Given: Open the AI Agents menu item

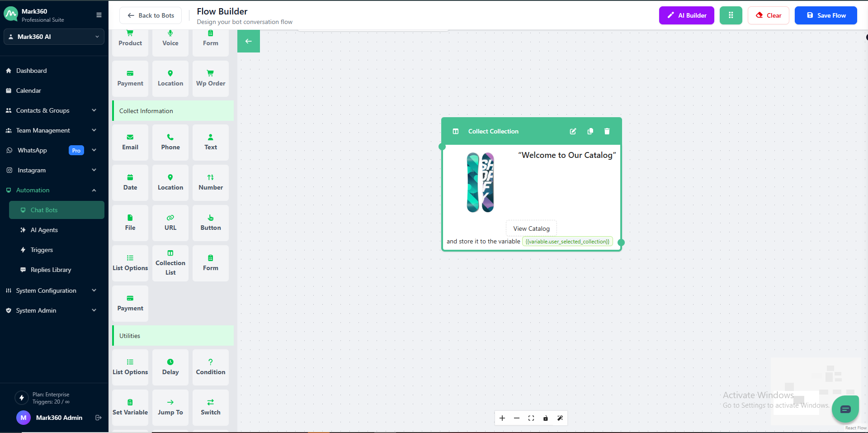Looking at the screenshot, I should tap(44, 230).
